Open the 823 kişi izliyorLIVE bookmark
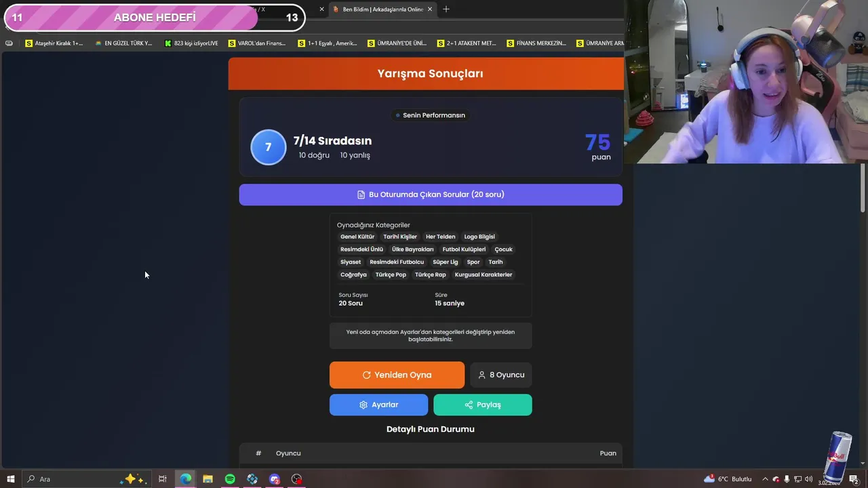Image resolution: width=868 pixels, height=488 pixels. pos(191,43)
